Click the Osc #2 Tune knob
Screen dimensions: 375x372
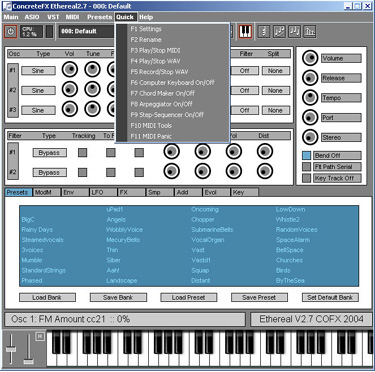(92, 90)
